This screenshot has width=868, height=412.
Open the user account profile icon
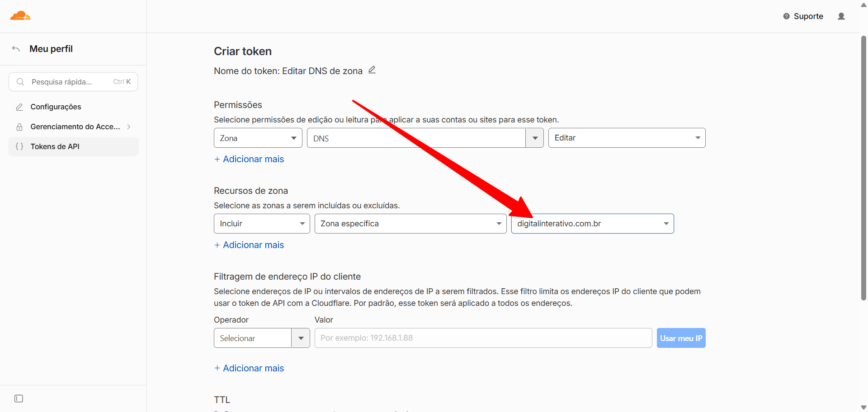pyautogui.click(x=841, y=16)
